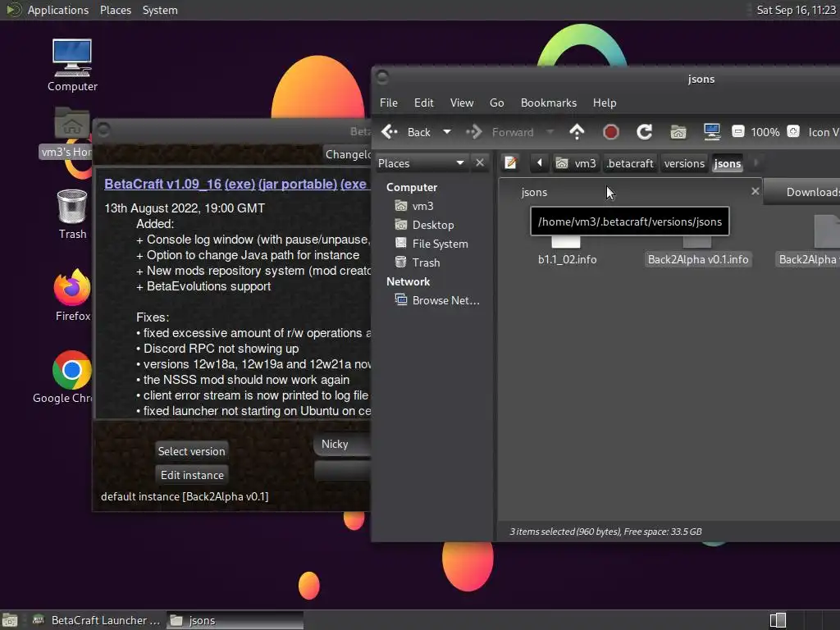Open the View menu

[461, 103]
